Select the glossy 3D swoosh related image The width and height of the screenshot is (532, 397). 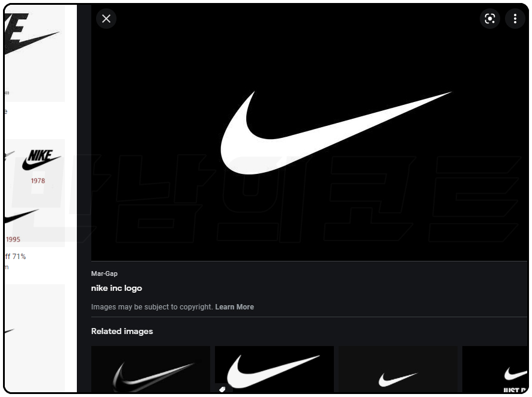(x=151, y=369)
